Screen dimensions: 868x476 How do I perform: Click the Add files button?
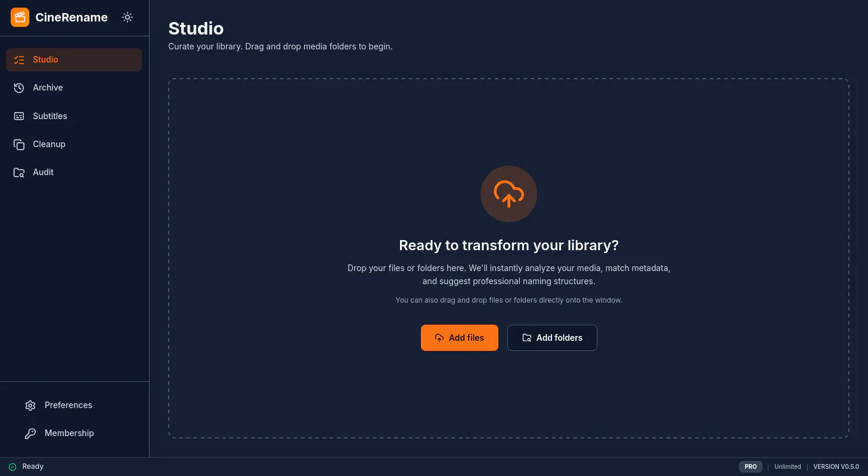click(460, 338)
